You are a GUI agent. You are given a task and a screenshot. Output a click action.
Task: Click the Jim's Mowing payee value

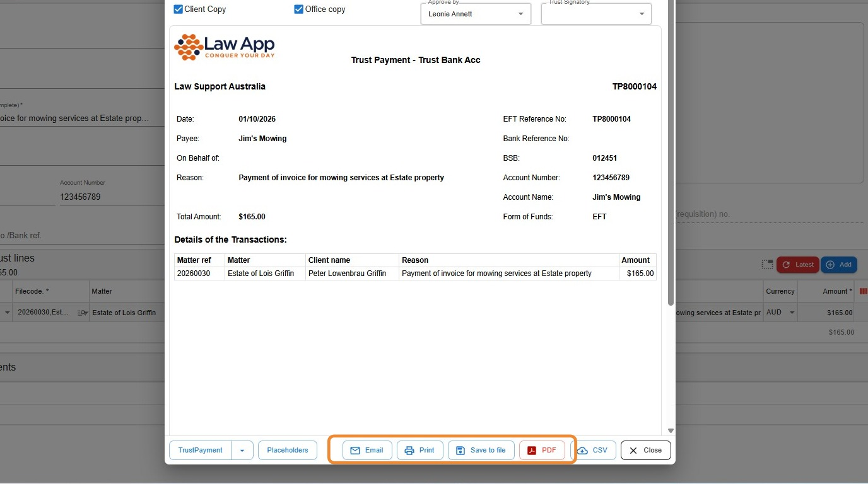pyautogui.click(x=262, y=139)
